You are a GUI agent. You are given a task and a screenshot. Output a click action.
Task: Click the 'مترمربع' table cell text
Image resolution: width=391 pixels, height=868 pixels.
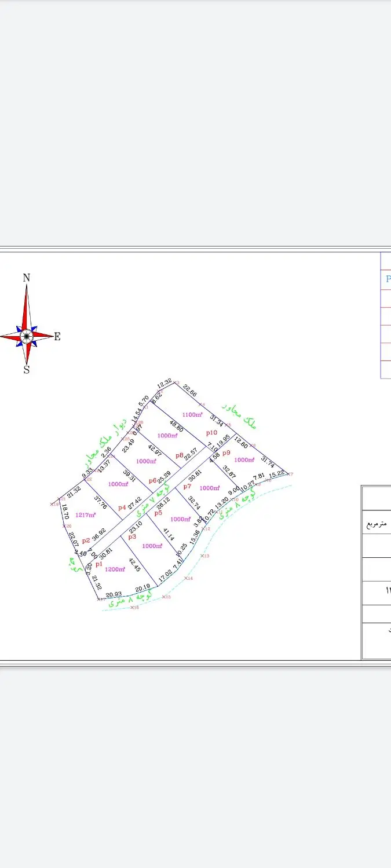point(376,524)
